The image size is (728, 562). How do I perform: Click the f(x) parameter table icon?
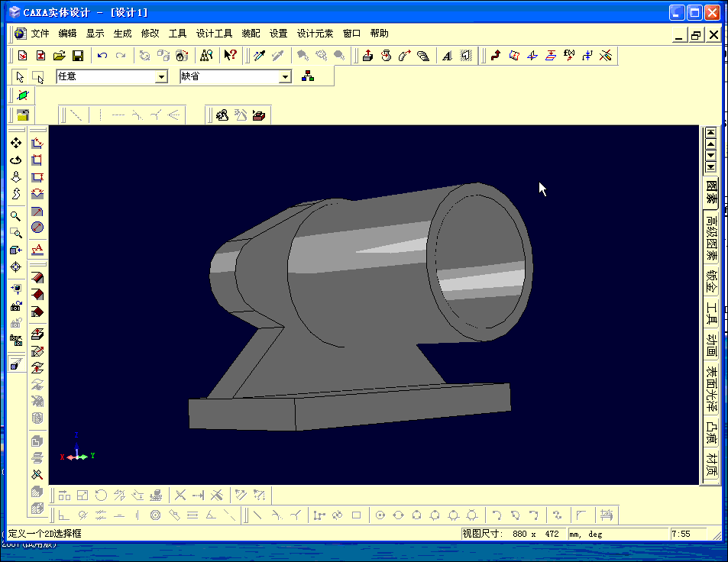coord(569,56)
